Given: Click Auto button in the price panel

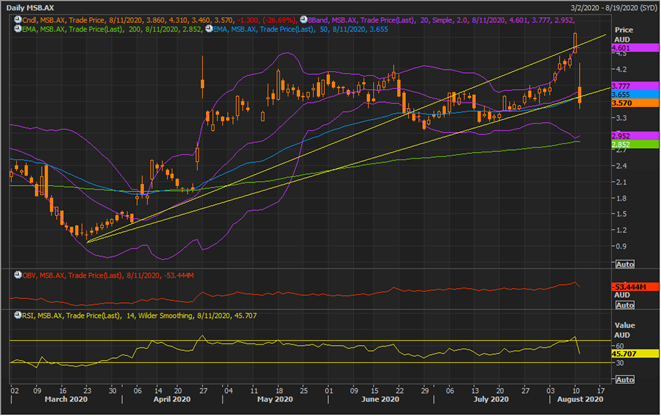Looking at the screenshot, I should (x=624, y=264).
